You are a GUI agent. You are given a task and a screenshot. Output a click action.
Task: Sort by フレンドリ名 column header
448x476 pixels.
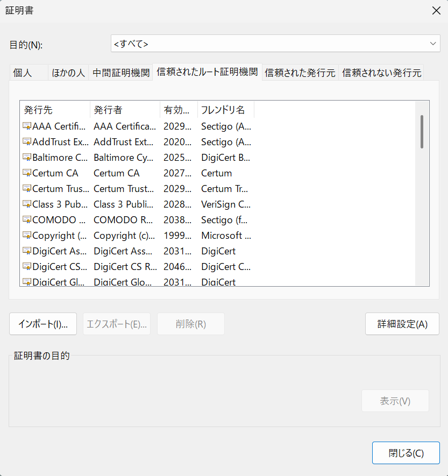tap(226, 110)
